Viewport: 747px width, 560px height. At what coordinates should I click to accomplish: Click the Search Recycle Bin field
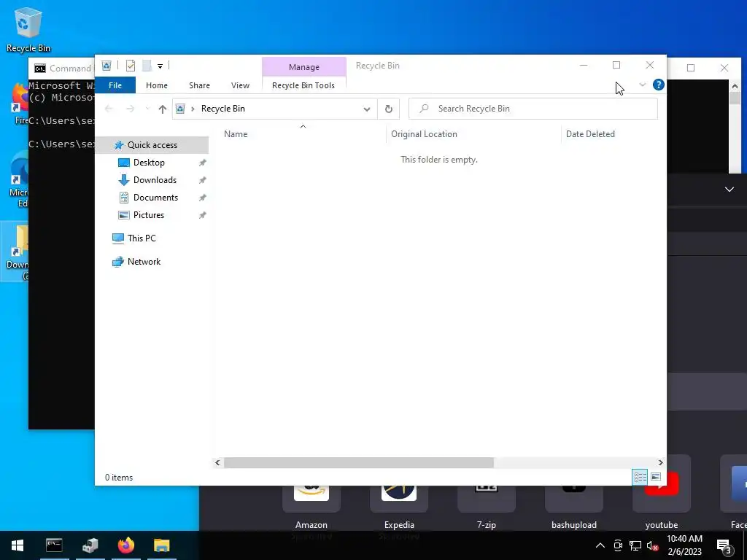(x=533, y=109)
